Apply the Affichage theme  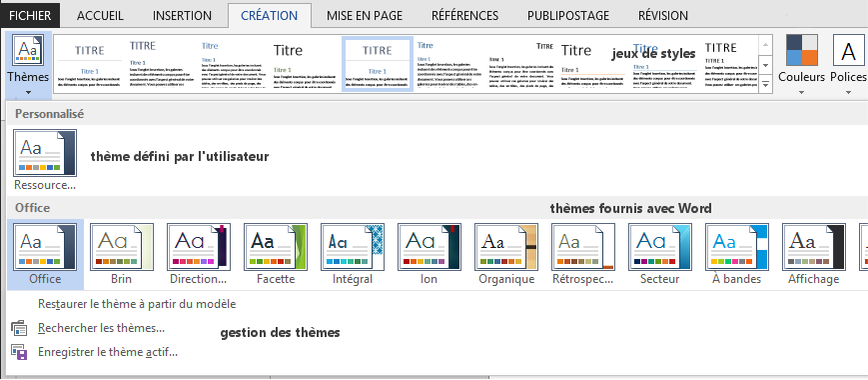pyautogui.click(x=814, y=254)
